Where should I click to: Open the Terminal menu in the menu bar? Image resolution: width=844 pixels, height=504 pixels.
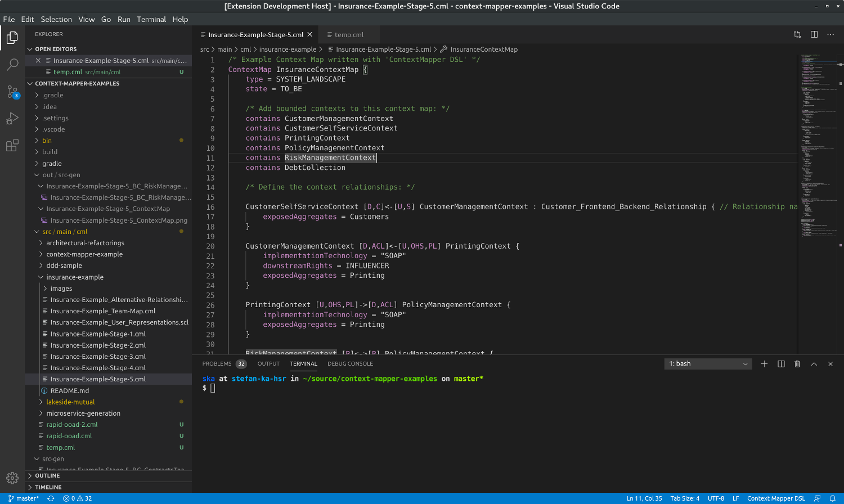click(151, 19)
